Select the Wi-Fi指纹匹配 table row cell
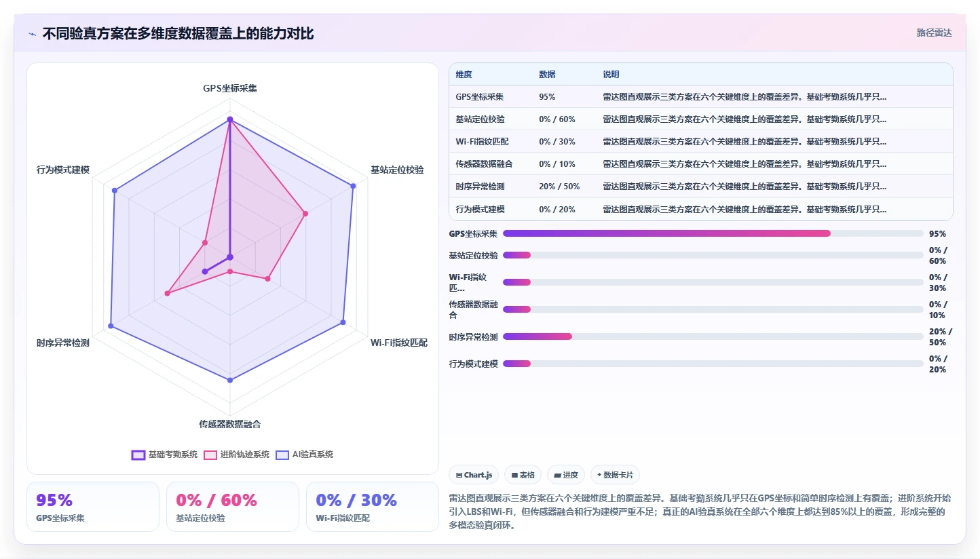980x559 pixels. point(482,142)
